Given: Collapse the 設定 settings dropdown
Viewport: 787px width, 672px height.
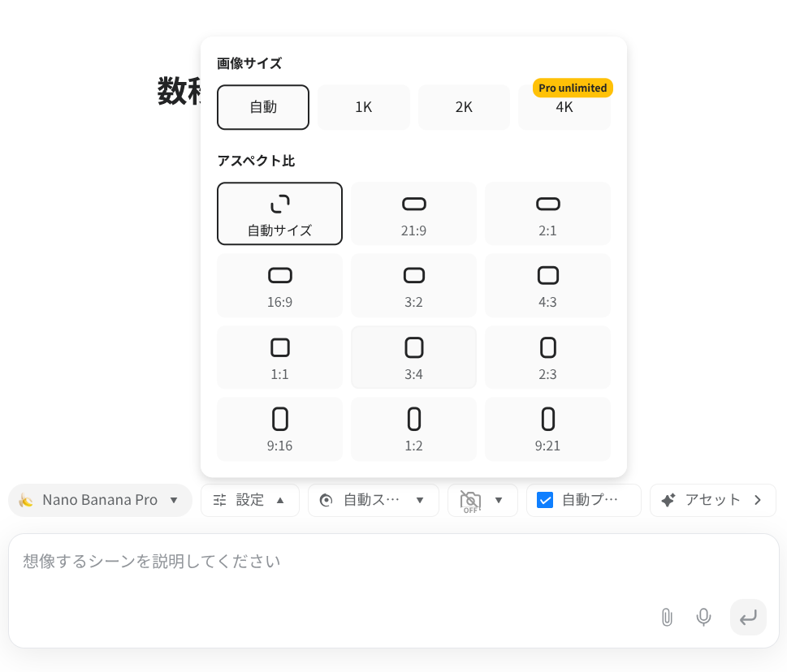Looking at the screenshot, I should click(249, 500).
